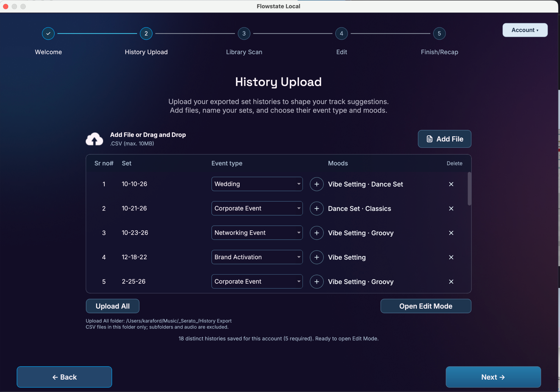Screen dimensions: 560x392
Task: Add a mood to the 12-18-22 set
Action: click(317, 257)
